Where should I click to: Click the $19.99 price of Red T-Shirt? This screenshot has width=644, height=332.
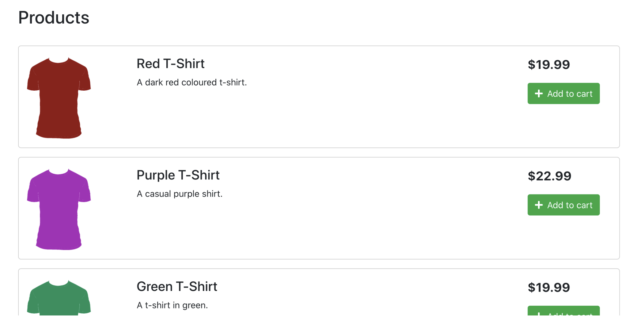[549, 64]
